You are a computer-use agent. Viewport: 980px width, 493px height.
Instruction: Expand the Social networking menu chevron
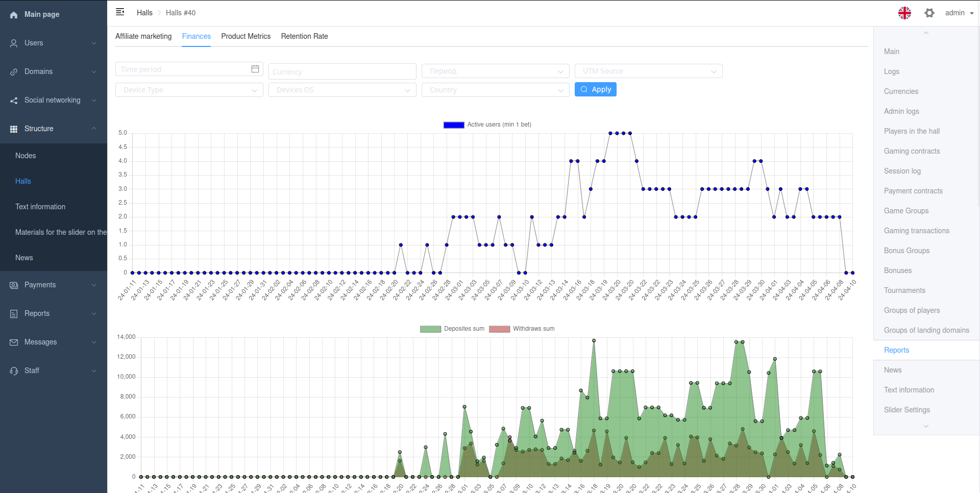(94, 101)
